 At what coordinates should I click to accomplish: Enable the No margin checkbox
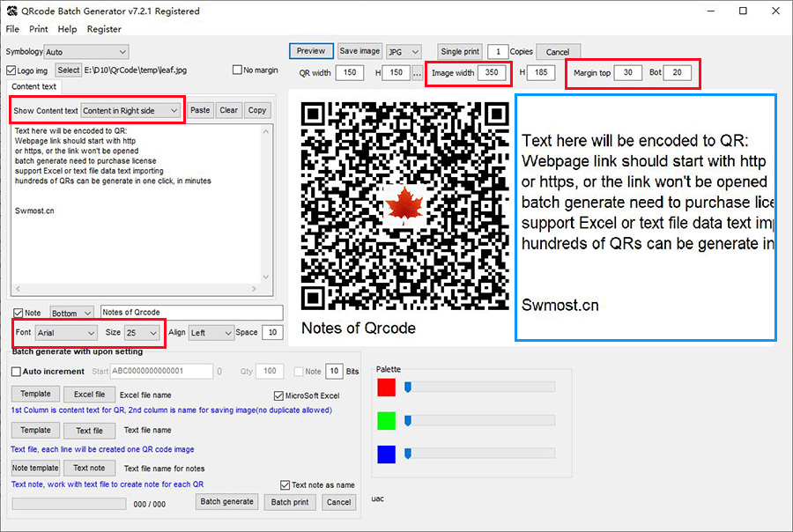[237, 70]
